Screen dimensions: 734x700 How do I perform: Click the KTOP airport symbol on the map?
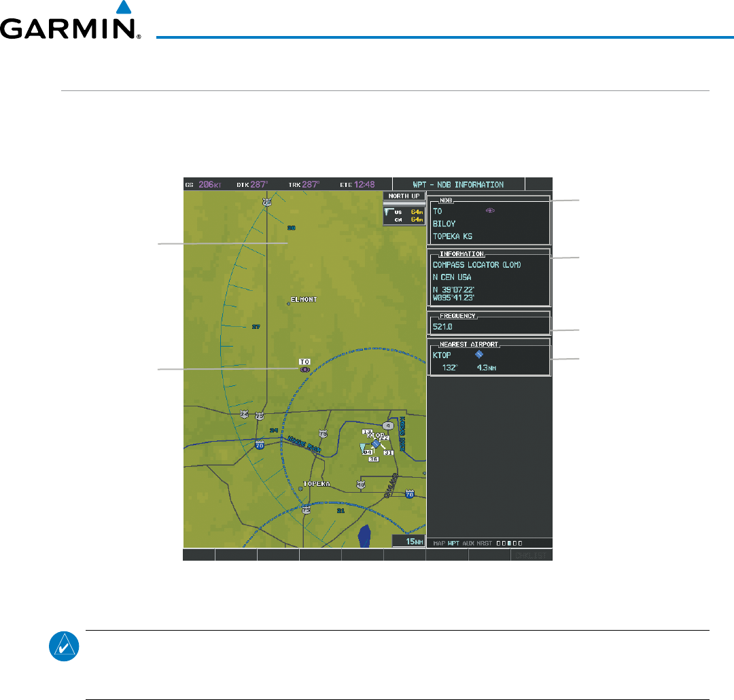[376, 443]
